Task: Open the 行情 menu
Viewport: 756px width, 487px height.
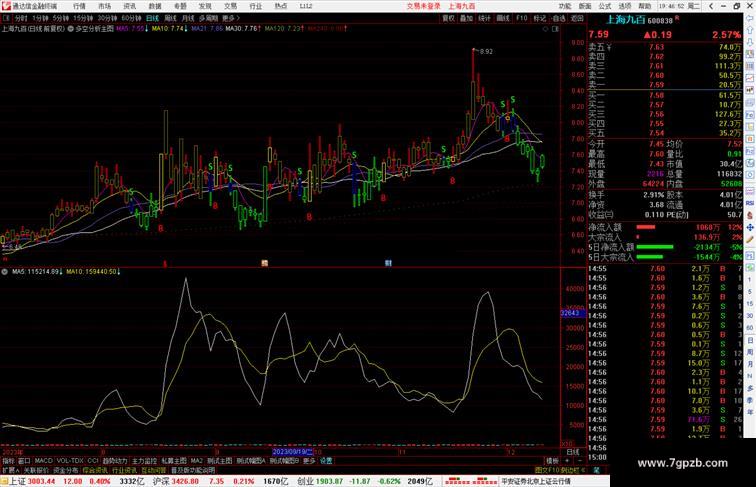Action: (79, 6)
